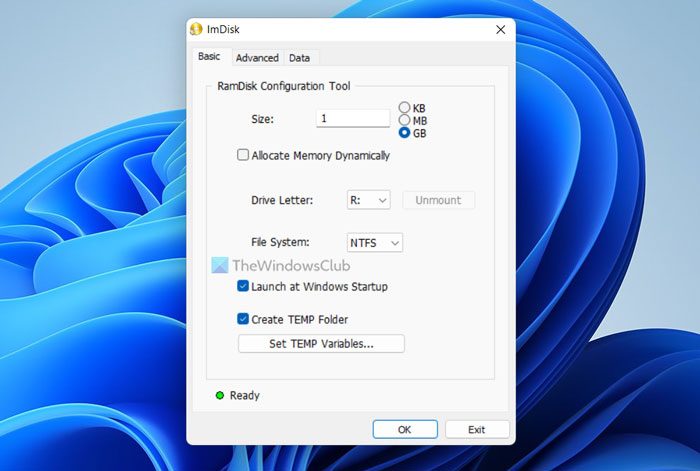The image size is (700, 471).
Task: Enable Allocate Memory Dynamically
Action: (242, 155)
